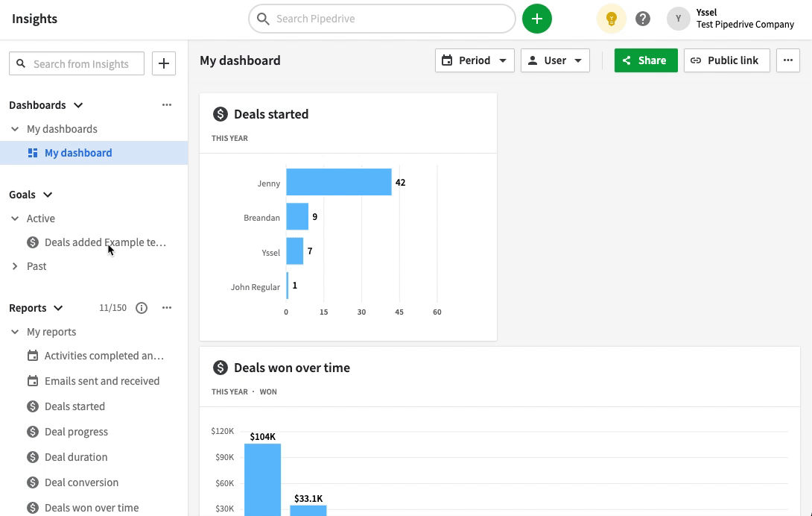
Task: Open the Reports info icon showing 11/150
Action: point(142,307)
